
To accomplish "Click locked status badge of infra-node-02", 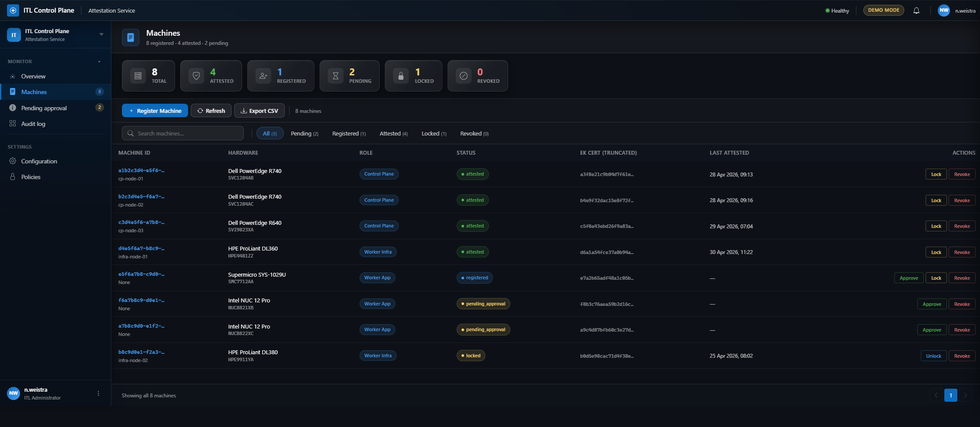I will tap(471, 356).
